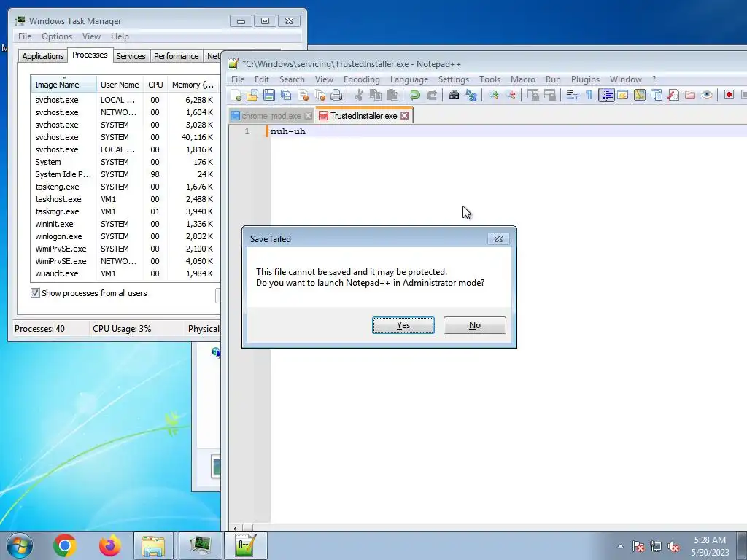The image size is (747, 560).
Task: Switch to the chrome_mod.exe document tab
Action: [x=271, y=116]
